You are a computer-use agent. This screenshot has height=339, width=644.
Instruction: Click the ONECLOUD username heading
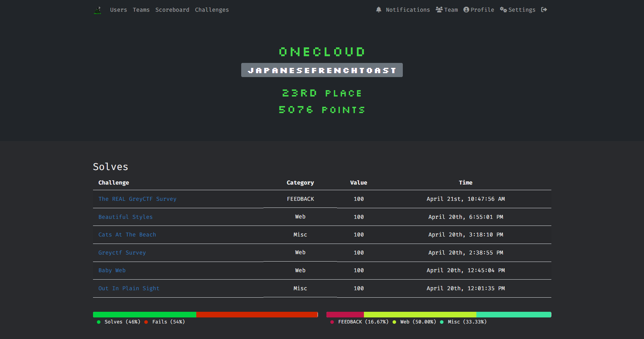click(322, 52)
